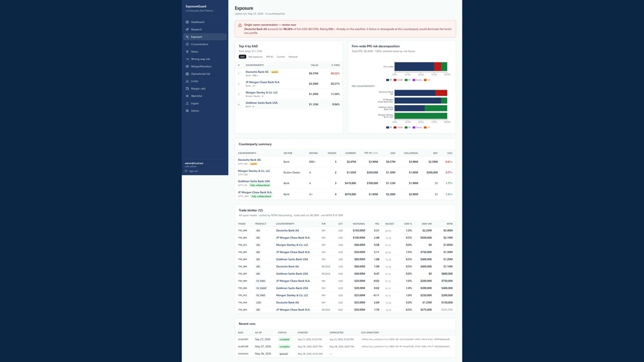Click the Watchlist eye icon
The image size is (644, 362).
click(x=187, y=96)
